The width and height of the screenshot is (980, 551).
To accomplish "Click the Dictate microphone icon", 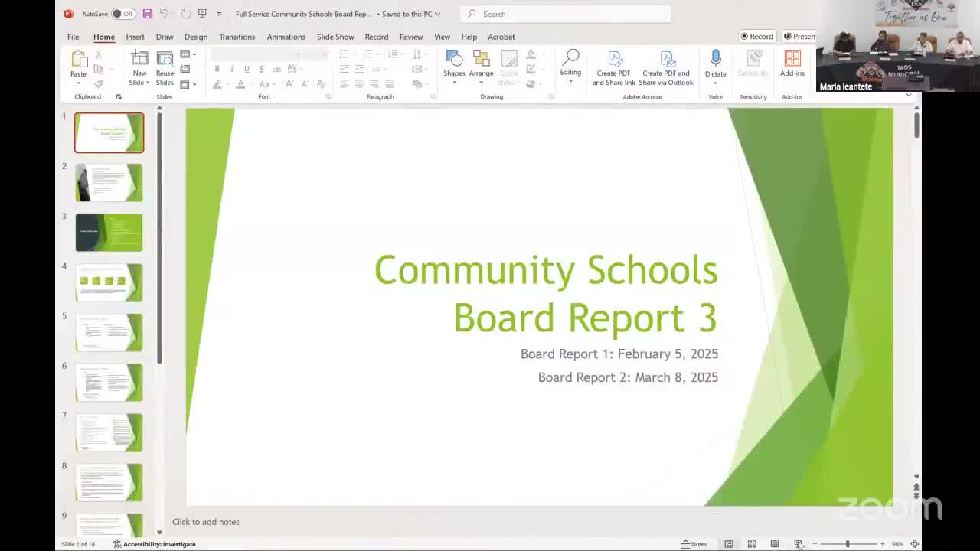I will [x=715, y=60].
